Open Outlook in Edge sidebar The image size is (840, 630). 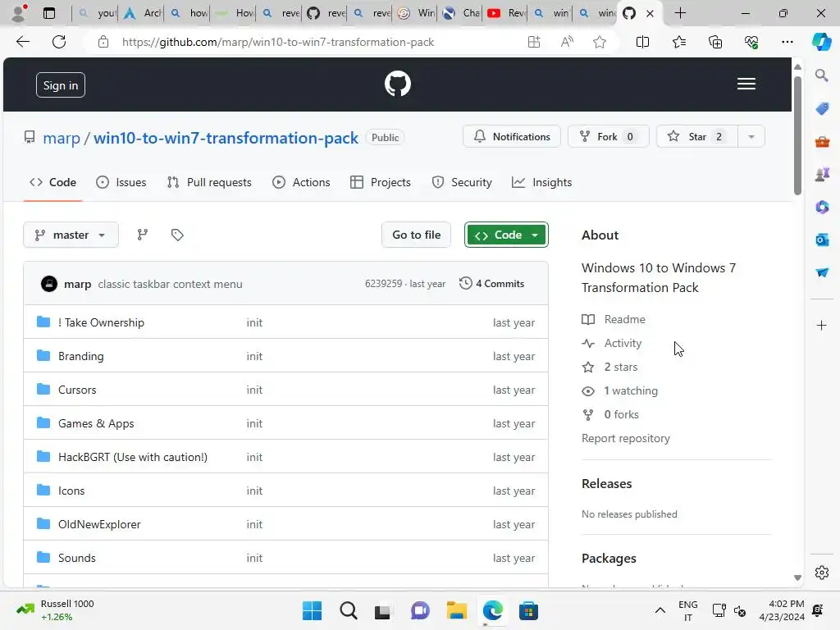tap(822, 240)
